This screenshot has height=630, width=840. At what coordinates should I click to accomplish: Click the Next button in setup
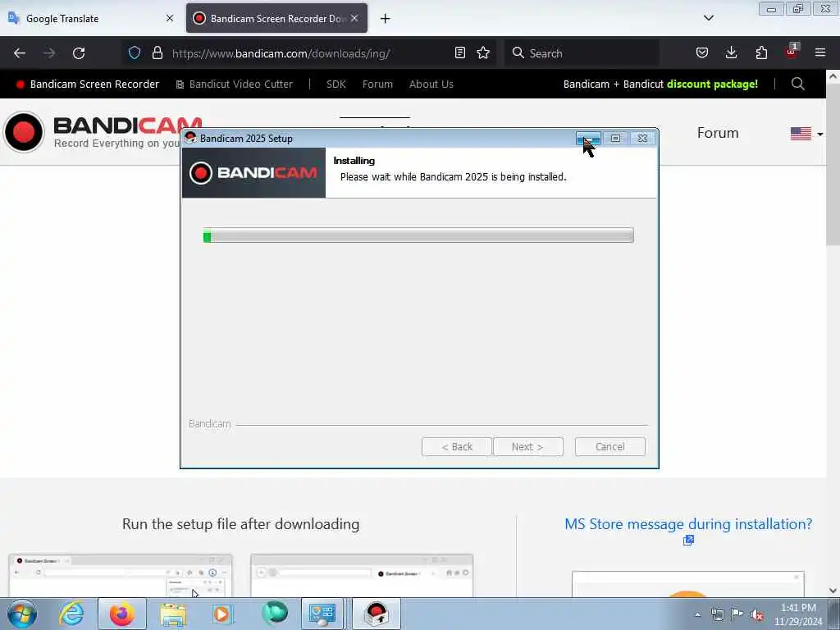pos(527,447)
